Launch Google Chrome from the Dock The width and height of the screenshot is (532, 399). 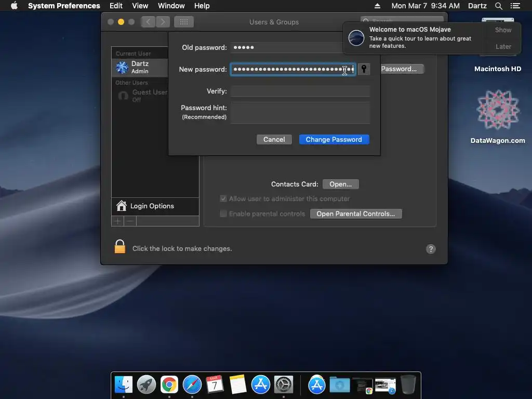169,385
